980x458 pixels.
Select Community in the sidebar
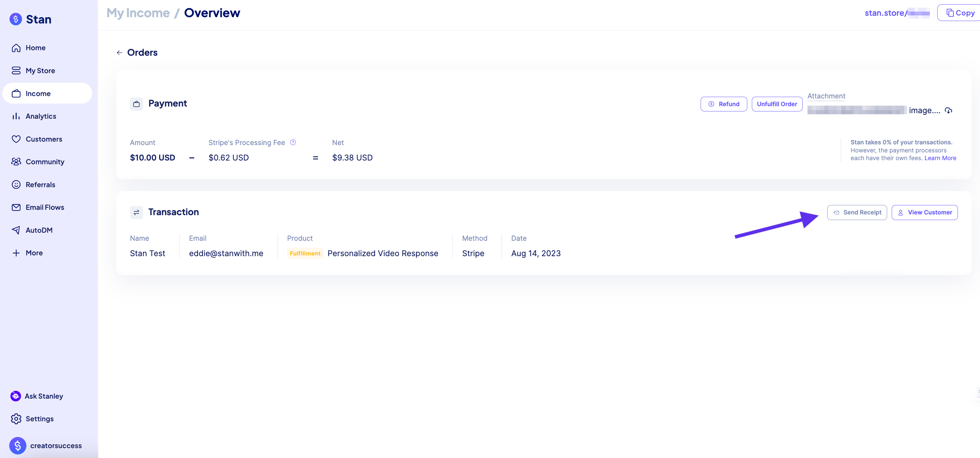coord(45,162)
